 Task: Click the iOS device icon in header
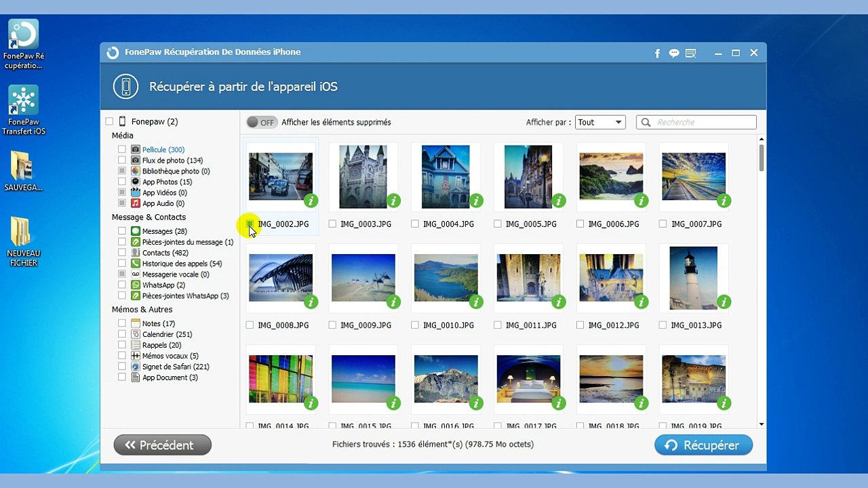pos(125,87)
